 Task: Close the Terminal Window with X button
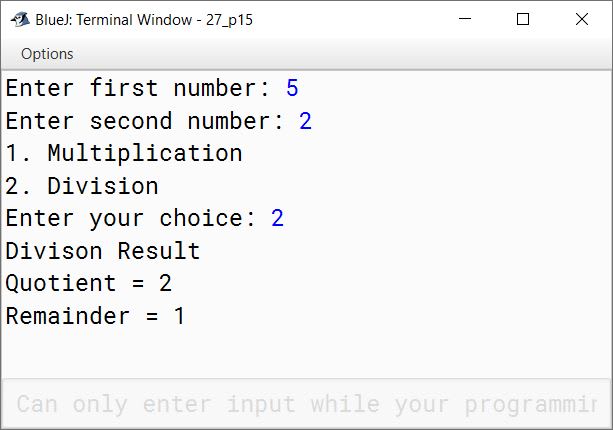(x=582, y=19)
